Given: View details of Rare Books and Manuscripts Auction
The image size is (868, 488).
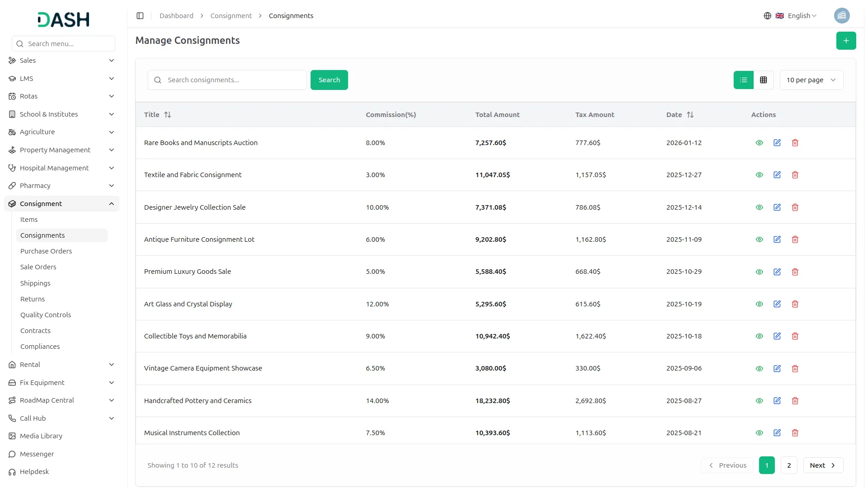Looking at the screenshot, I should [x=759, y=142].
